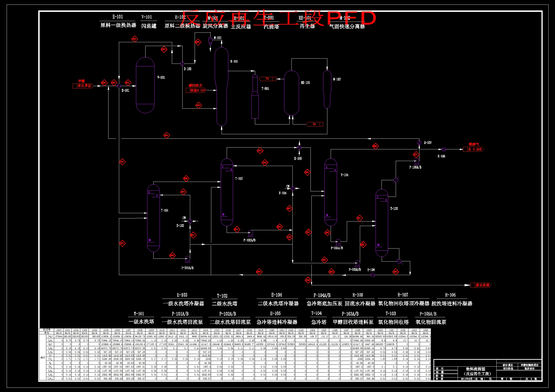Click the E-103 condenser symbol
Screen dimensions: 555x392
190,221
